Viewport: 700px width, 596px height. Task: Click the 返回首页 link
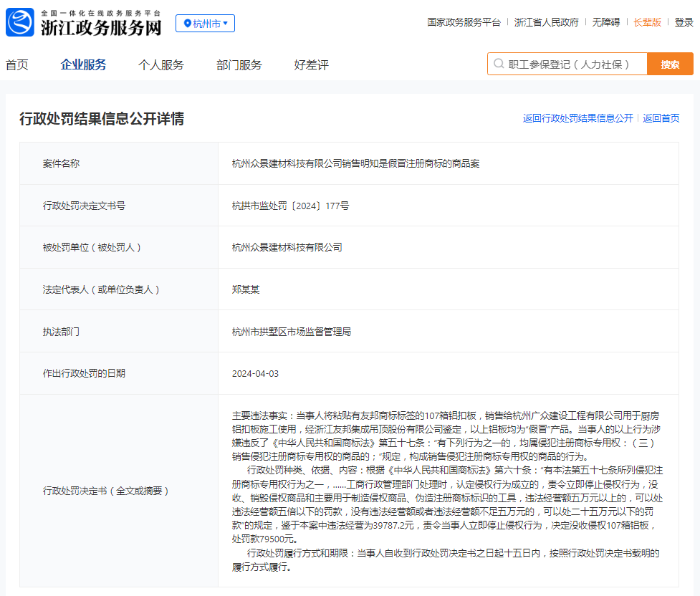tap(661, 118)
